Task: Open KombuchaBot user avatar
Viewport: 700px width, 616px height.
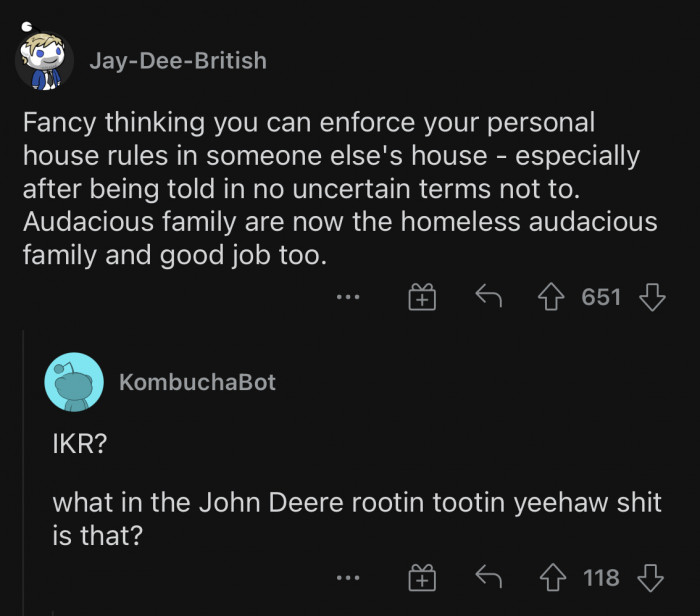Action: click(x=74, y=382)
